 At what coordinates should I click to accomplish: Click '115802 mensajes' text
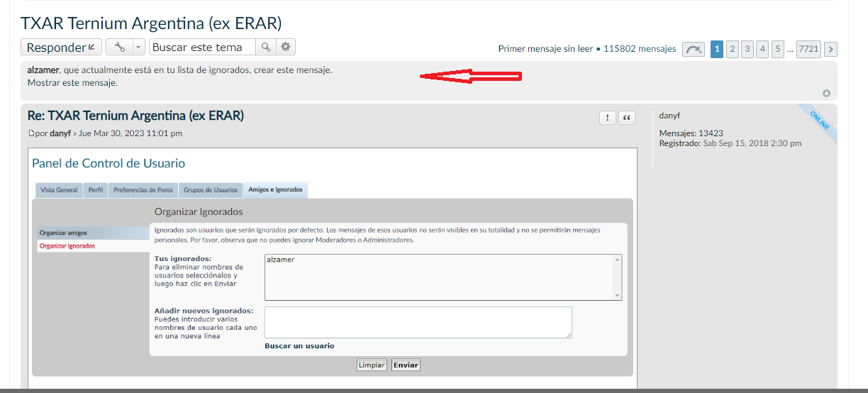pos(640,49)
